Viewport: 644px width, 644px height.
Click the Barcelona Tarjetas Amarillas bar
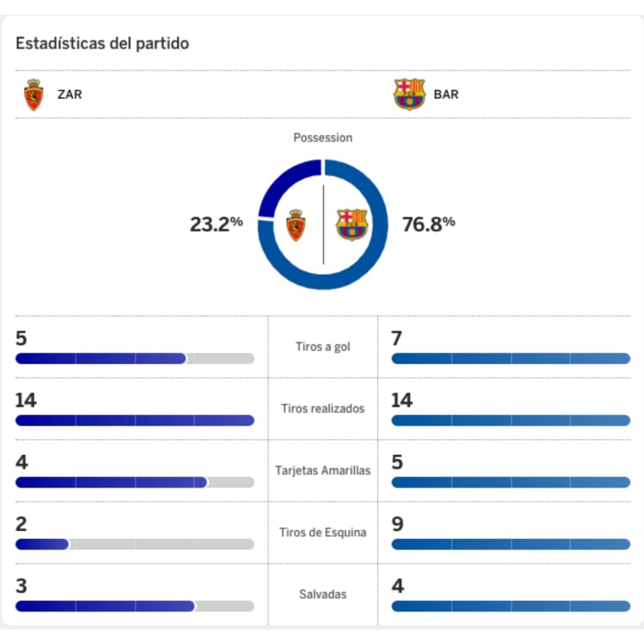[510, 482]
